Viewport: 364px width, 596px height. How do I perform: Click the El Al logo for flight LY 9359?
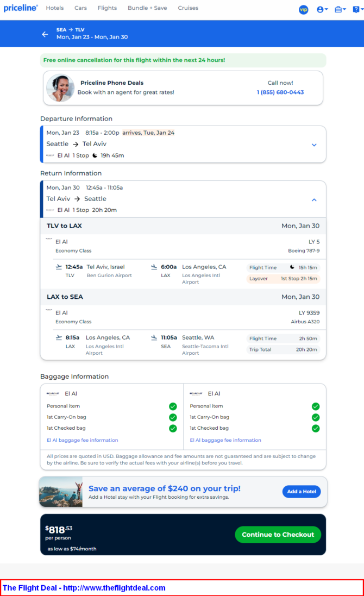(x=49, y=310)
